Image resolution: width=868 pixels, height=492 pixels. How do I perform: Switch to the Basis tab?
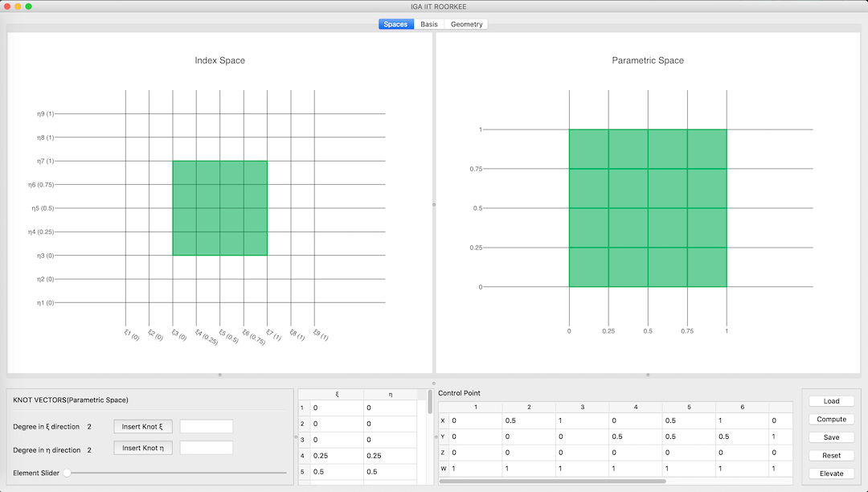click(429, 24)
